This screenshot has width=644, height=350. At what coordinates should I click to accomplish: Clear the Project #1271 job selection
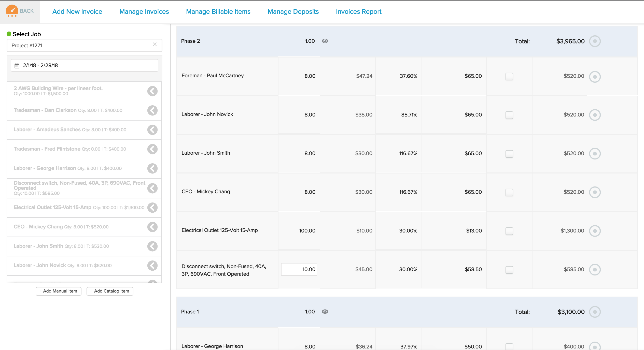click(x=155, y=45)
